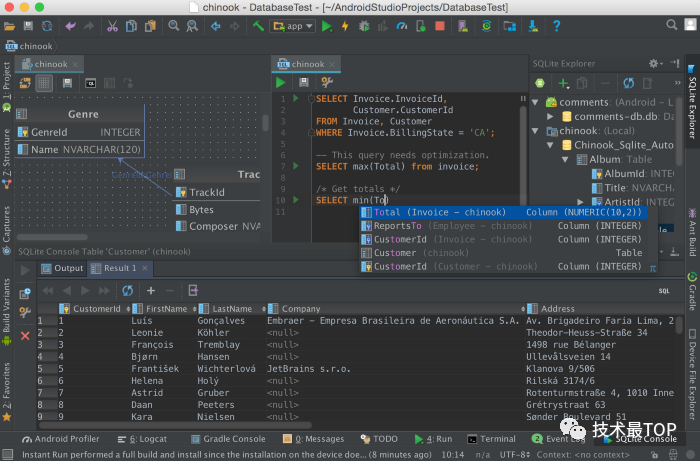
Task: Click the red X icon in the console sidebar
Action: point(25,336)
